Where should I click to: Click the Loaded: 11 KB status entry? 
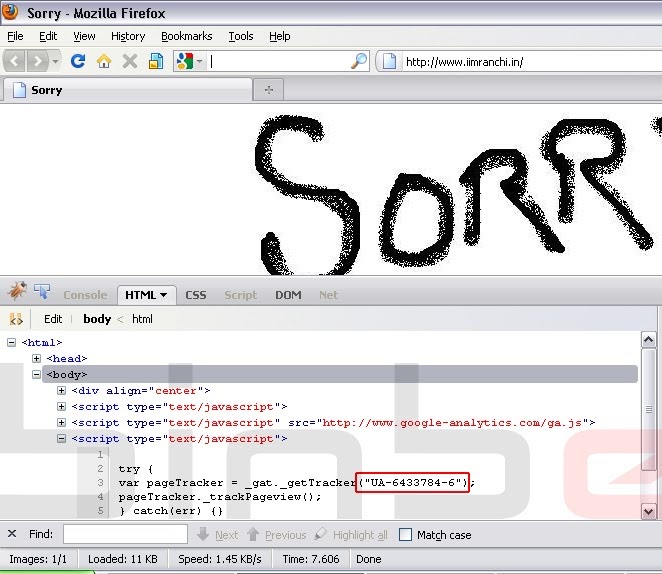tap(122, 559)
